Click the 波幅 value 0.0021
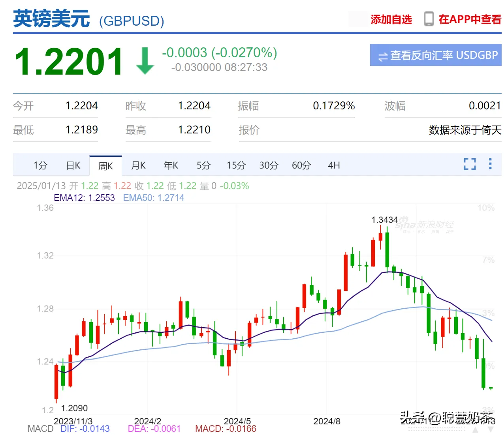The image size is (504, 435). click(485, 106)
